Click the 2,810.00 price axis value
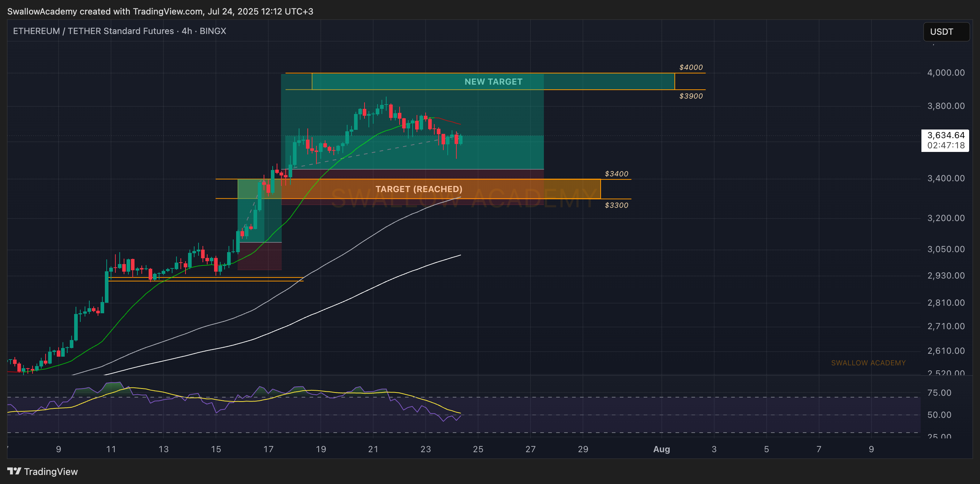The width and height of the screenshot is (980, 484). [x=946, y=303]
